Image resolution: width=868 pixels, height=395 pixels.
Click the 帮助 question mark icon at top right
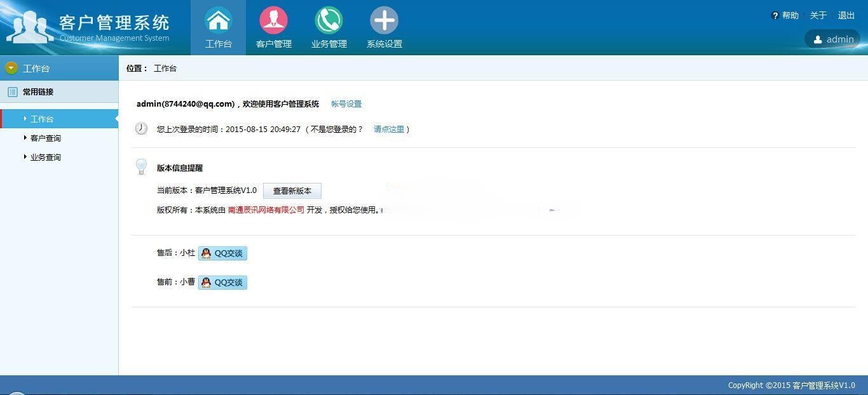click(x=775, y=15)
